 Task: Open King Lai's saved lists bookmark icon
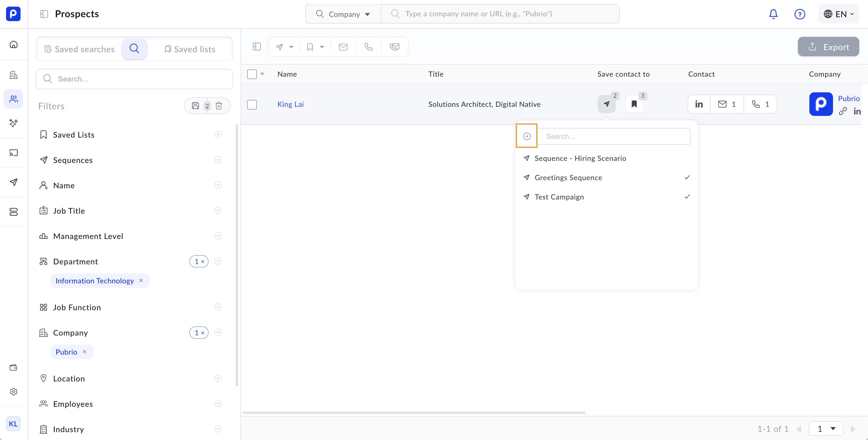point(634,104)
